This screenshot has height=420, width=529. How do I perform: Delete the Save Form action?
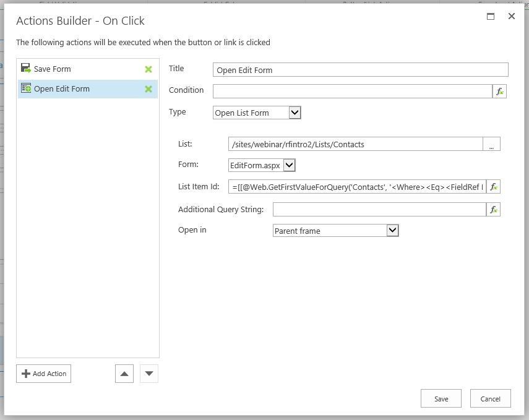tap(148, 69)
